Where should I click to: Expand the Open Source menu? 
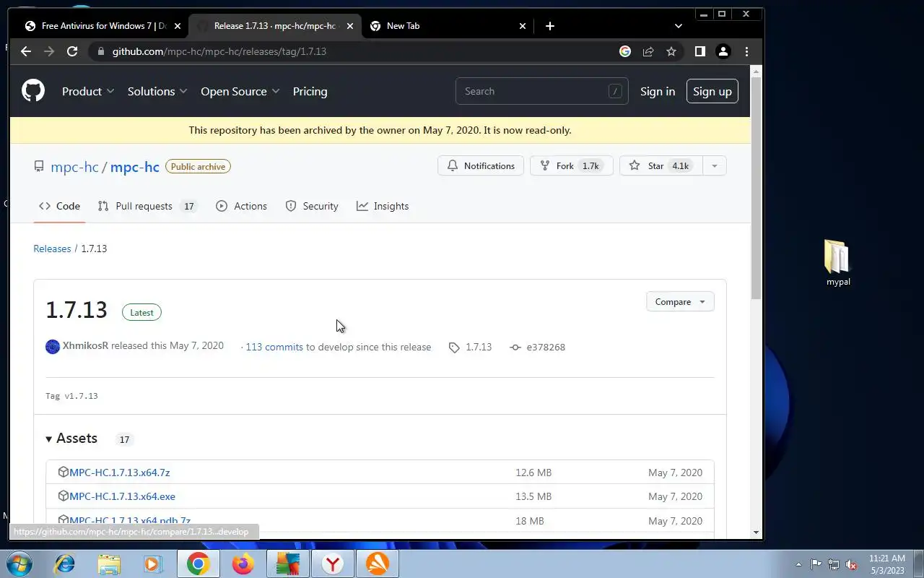240,91
